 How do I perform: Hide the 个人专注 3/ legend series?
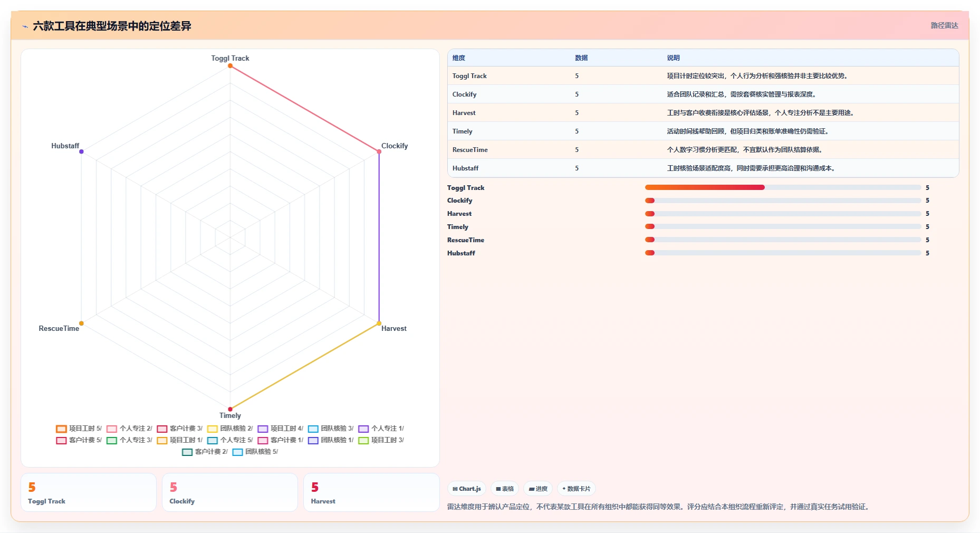tap(129, 440)
